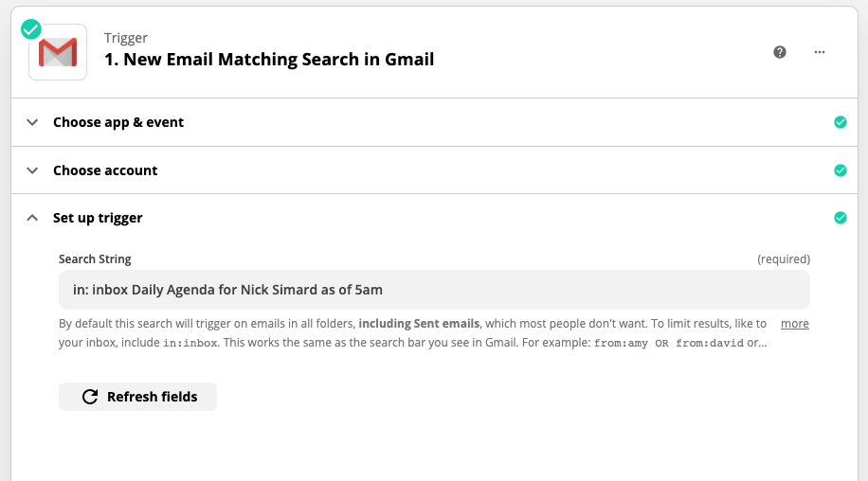Click the green checkmark badge on Gmail icon
868x481 pixels.
pyautogui.click(x=31, y=29)
